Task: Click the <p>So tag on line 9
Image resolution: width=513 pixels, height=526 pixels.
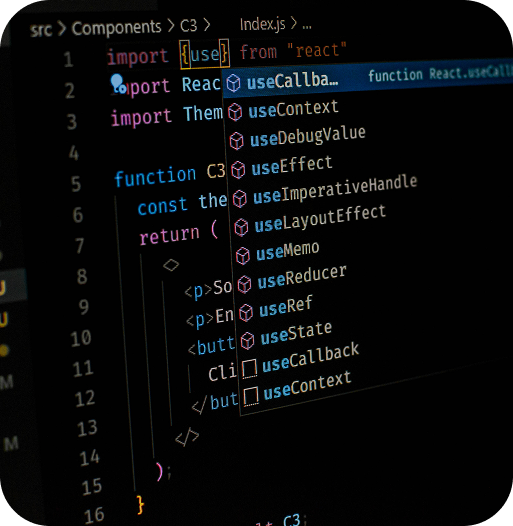Action: coord(208,289)
